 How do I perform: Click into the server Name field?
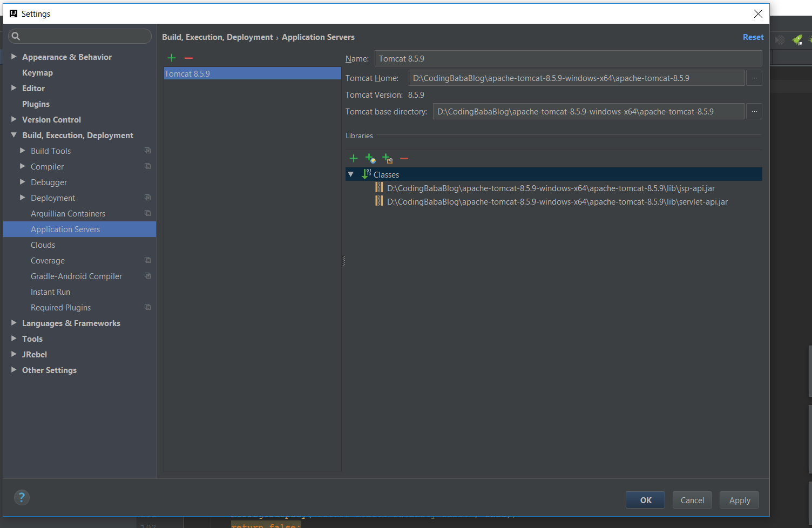pyautogui.click(x=568, y=58)
